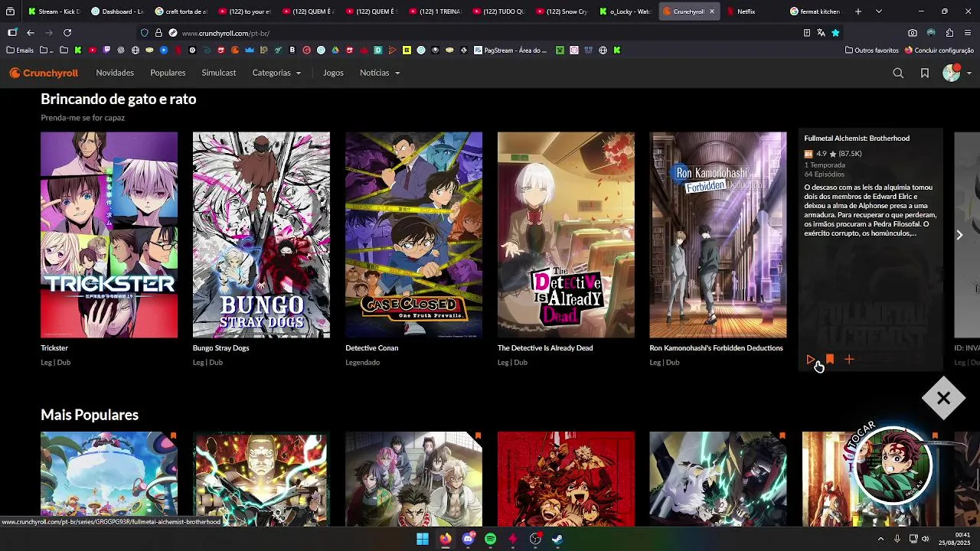
Task: Open the Emails bookmark
Action: pyautogui.click(x=20, y=51)
